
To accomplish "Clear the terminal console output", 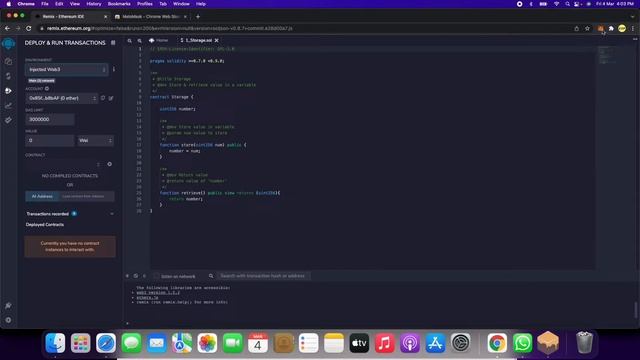I will (x=136, y=276).
